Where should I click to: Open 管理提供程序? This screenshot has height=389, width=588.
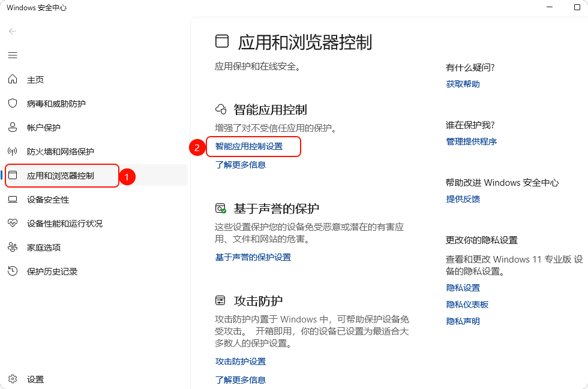click(472, 141)
